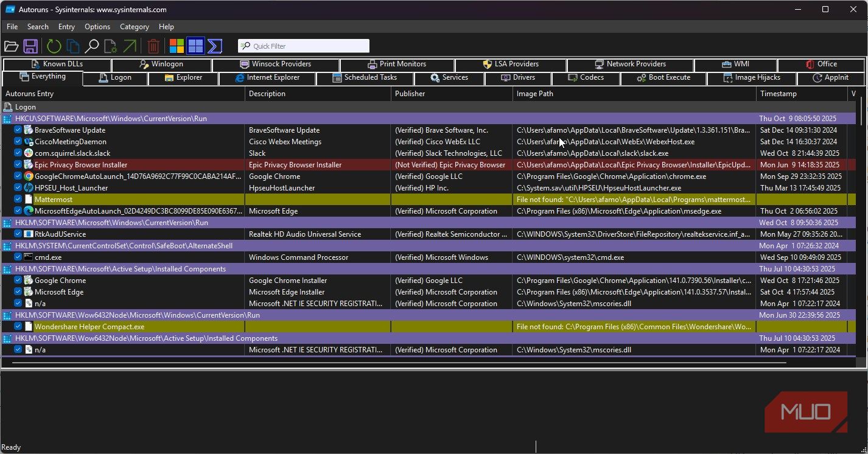Click the cmd.exe console icon
The image size is (868, 454).
[x=28, y=257]
